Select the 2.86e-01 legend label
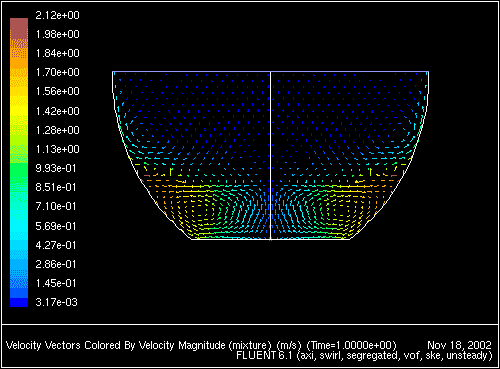Viewport: 500px width, 369px height. [x=56, y=264]
